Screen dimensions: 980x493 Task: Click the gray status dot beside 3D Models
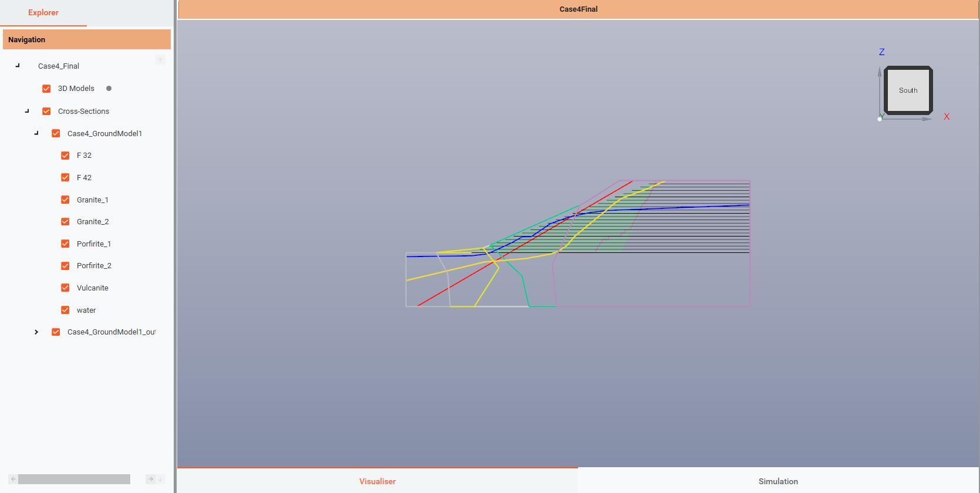109,89
